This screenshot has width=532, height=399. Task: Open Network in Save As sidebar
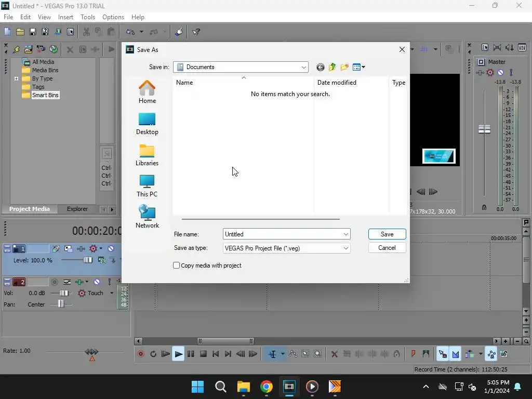pos(147,217)
